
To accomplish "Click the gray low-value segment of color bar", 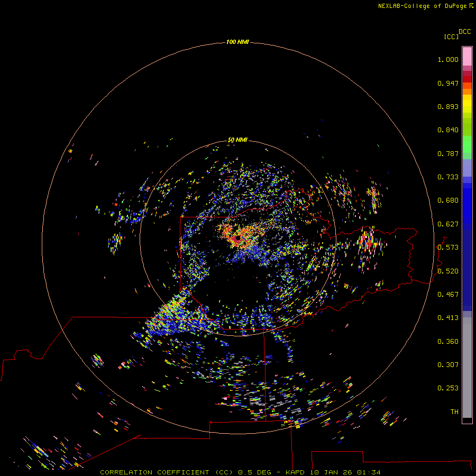I will [467, 368].
